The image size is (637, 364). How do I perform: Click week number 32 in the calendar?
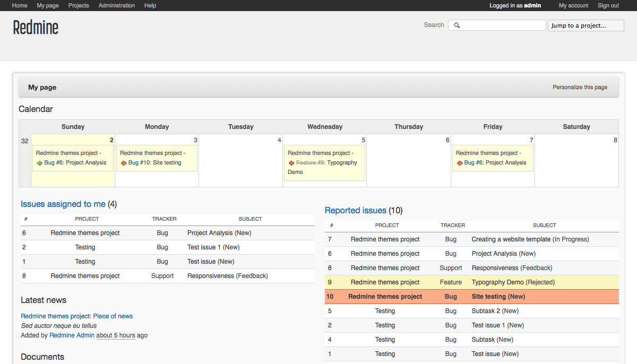(25, 141)
